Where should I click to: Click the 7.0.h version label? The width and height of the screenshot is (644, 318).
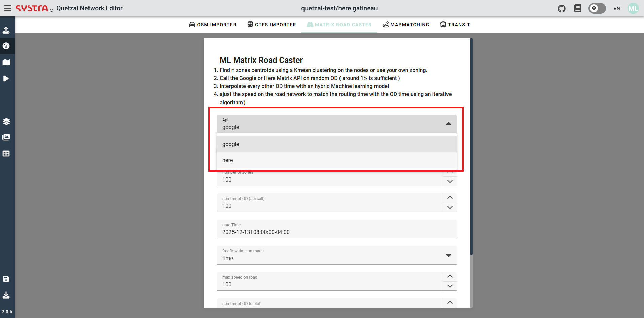(7, 312)
